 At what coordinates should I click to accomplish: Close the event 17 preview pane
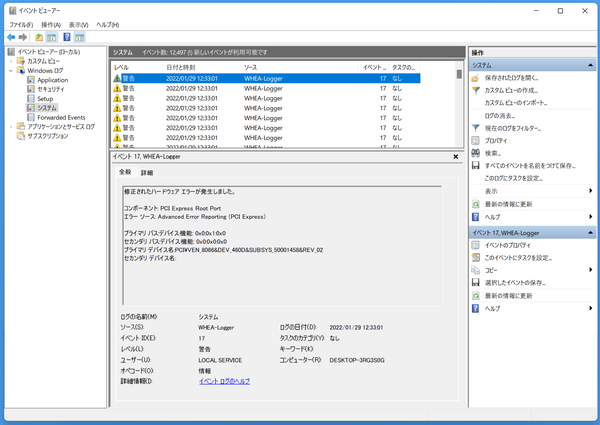click(457, 156)
